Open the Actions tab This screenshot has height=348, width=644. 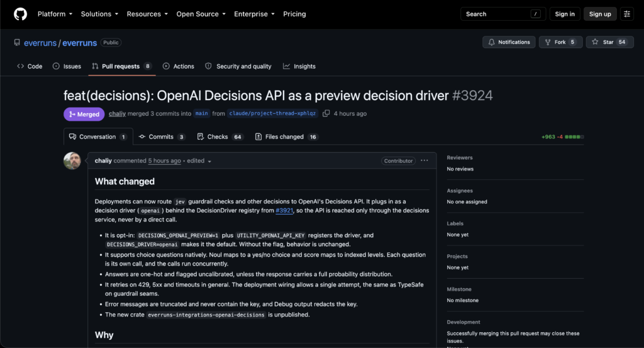point(178,66)
